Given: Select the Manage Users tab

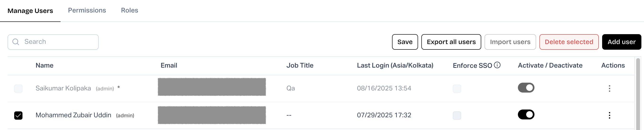Looking at the screenshot, I should pyautogui.click(x=30, y=11).
